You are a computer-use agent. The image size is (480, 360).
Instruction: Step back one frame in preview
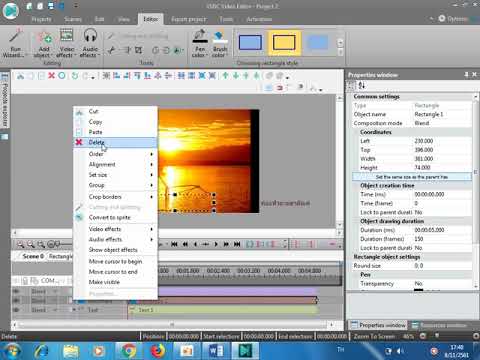pos(195,244)
